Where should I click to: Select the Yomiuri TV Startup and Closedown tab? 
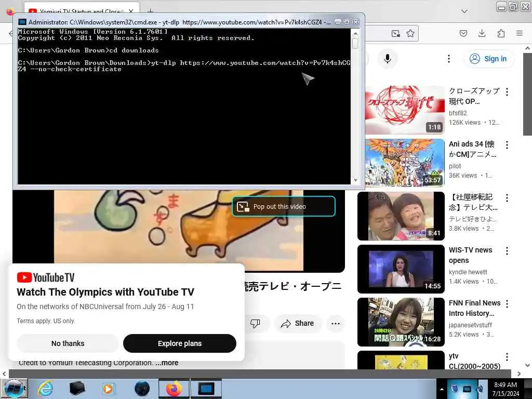[x=82, y=8]
